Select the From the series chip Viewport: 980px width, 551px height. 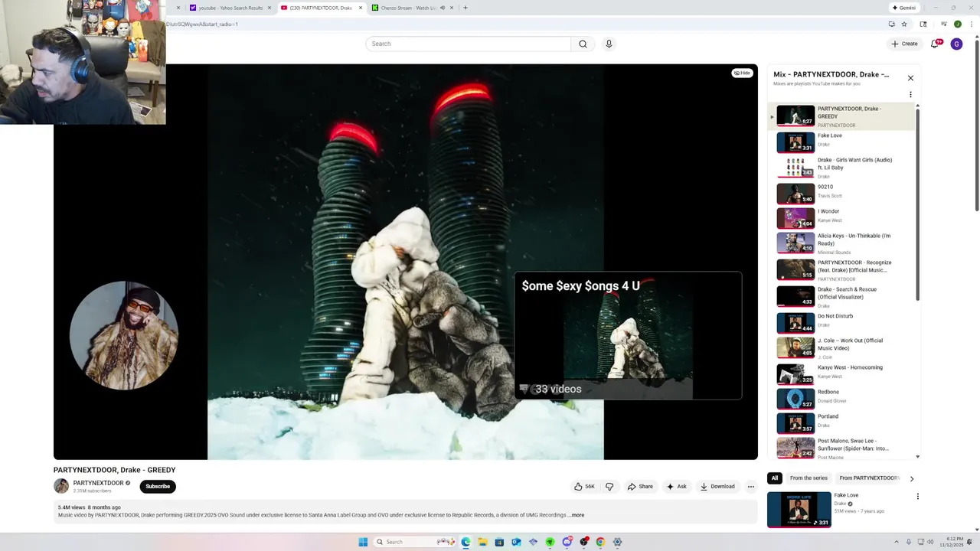coord(808,478)
